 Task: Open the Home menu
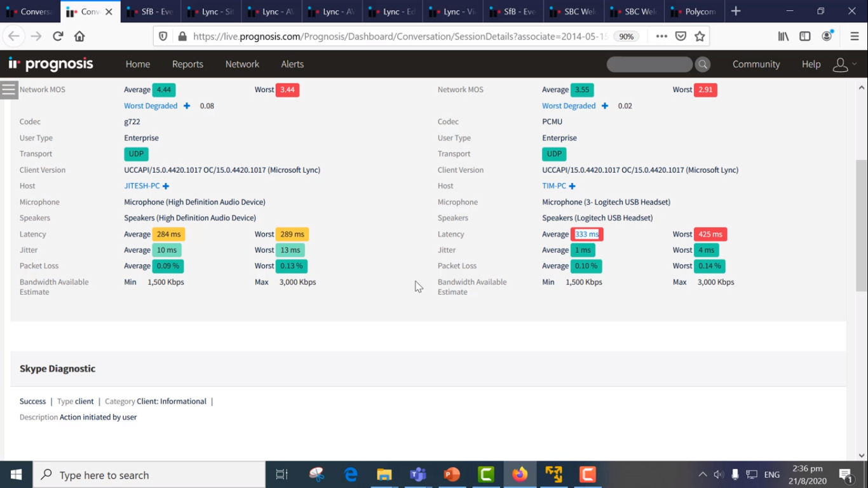tap(138, 64)
